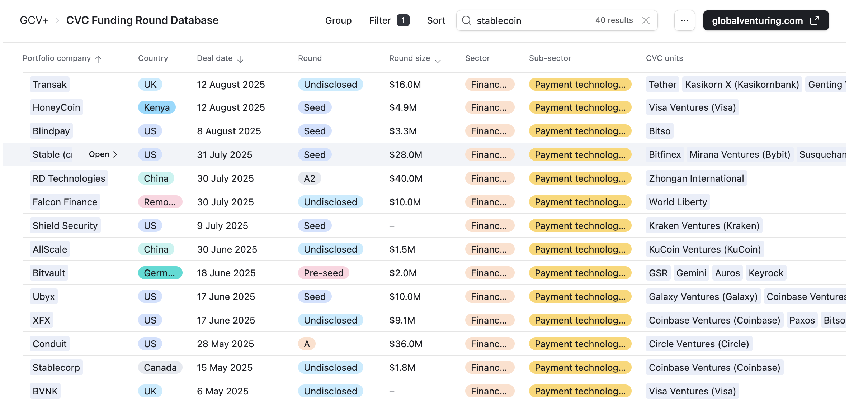
Task: Expand the Stable row using the Open chevron
Action: (103, 154)
